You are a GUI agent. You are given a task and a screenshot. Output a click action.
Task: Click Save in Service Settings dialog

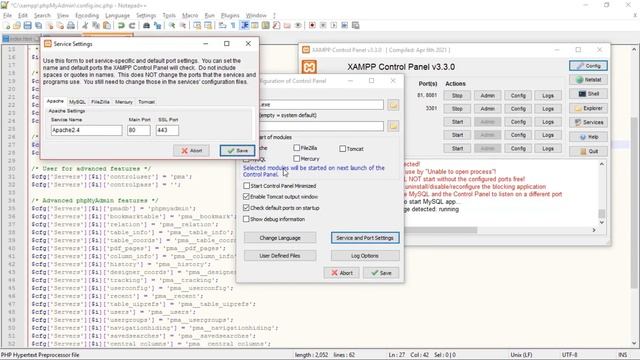(x=237, y=151)
